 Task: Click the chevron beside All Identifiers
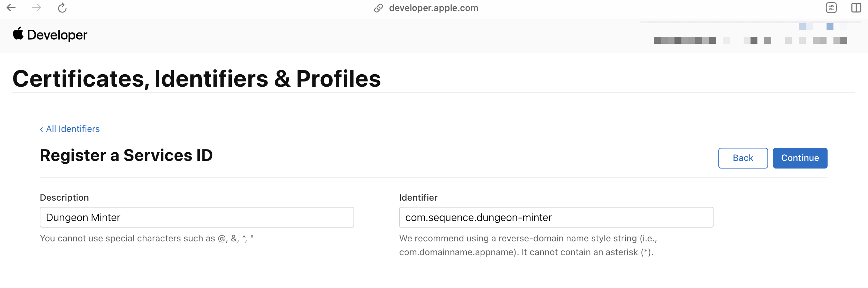[41, 129]
